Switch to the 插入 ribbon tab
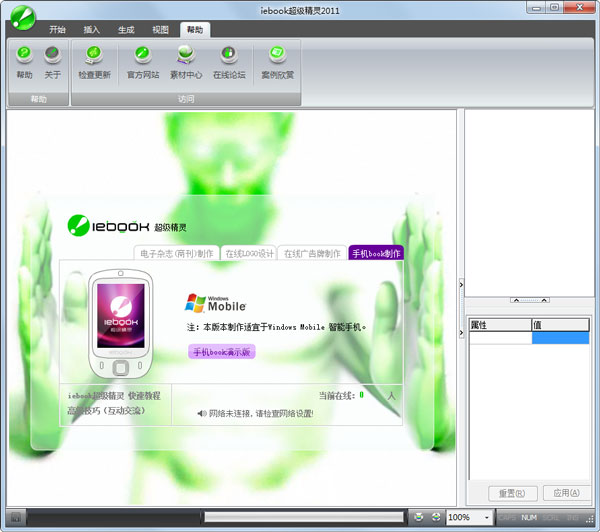Image resolution: width=600 pixels, height=532 pixels. (x=91, y=29)
